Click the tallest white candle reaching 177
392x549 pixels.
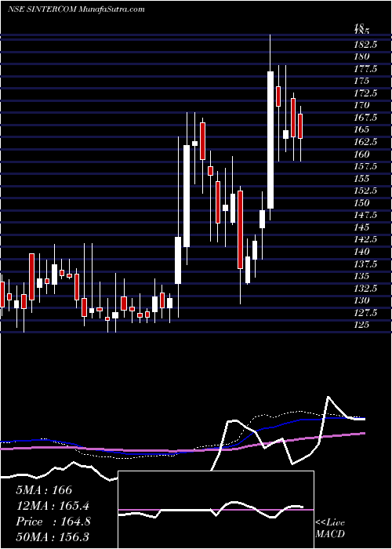click(x=270, y=140)
